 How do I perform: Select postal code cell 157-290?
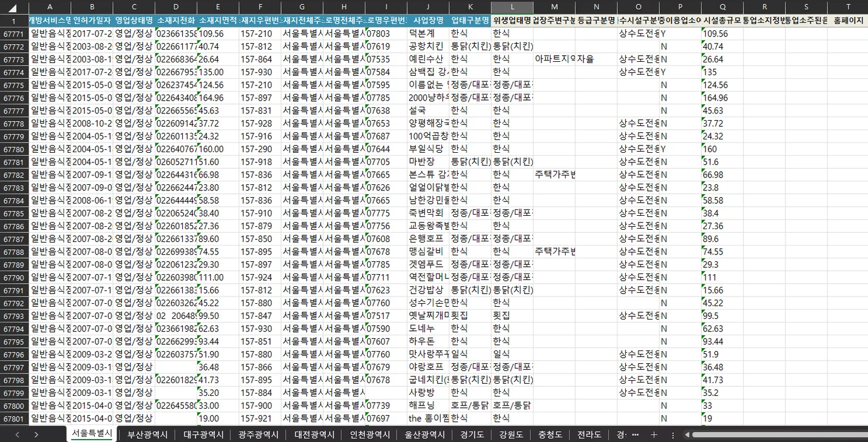coord(260,149)
